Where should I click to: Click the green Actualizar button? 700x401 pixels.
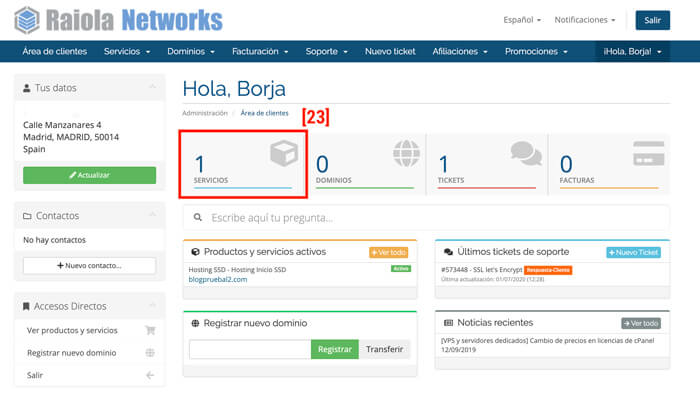point(90,175)
